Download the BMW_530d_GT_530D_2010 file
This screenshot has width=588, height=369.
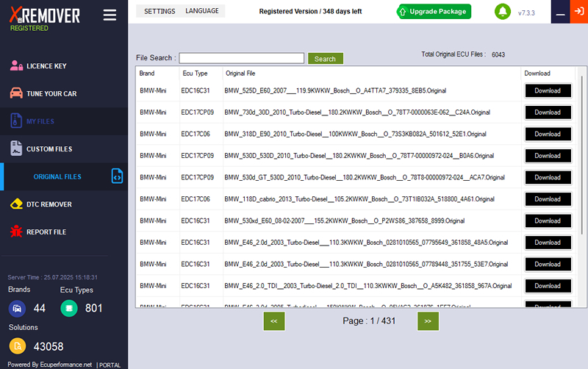(548, 178)
